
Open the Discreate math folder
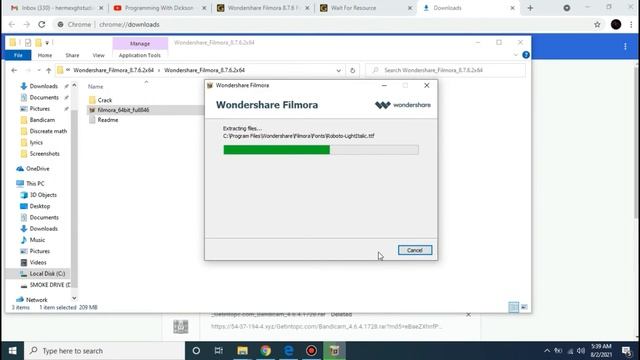pyautogui.click(x=48, y=131)
